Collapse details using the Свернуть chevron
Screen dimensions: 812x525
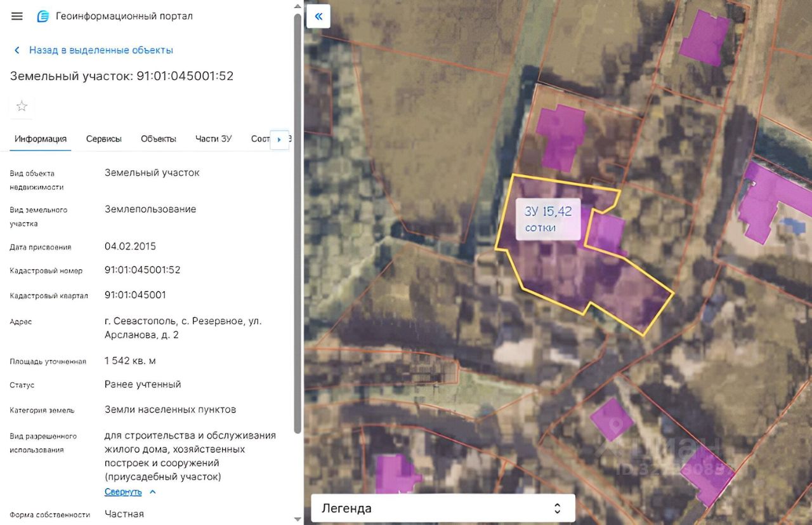tap(152, 492)
